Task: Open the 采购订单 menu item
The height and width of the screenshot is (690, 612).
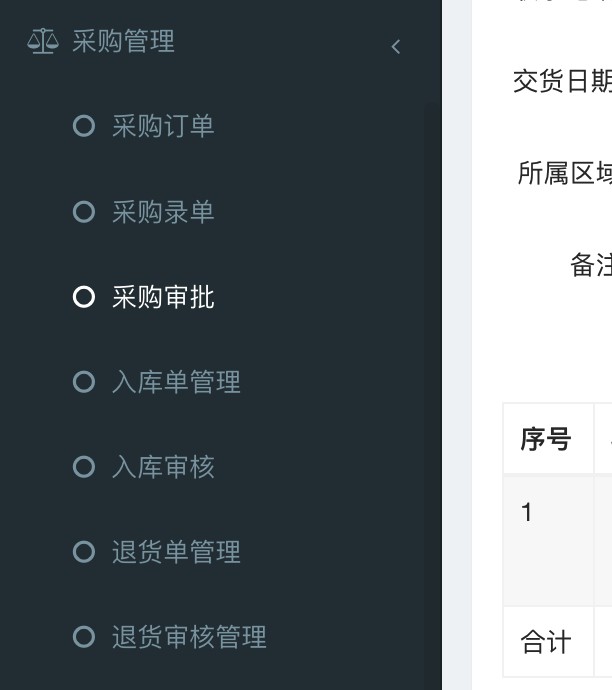Action: click(163, 127)
